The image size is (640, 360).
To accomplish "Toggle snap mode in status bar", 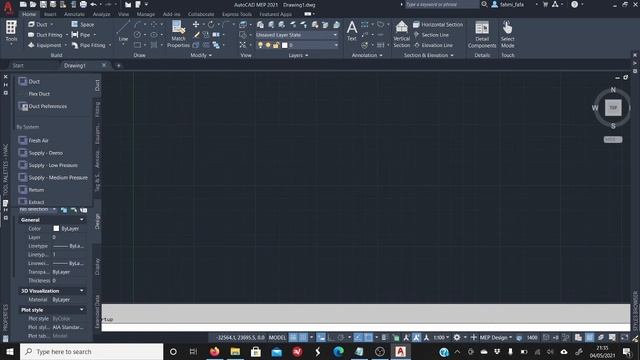I will coord(303,338).
